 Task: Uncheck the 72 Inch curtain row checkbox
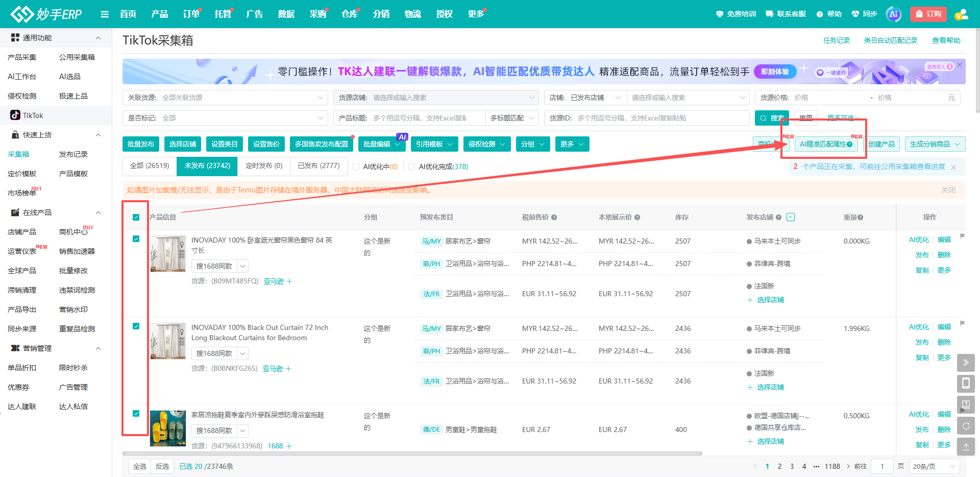click(x=136, y=326)
